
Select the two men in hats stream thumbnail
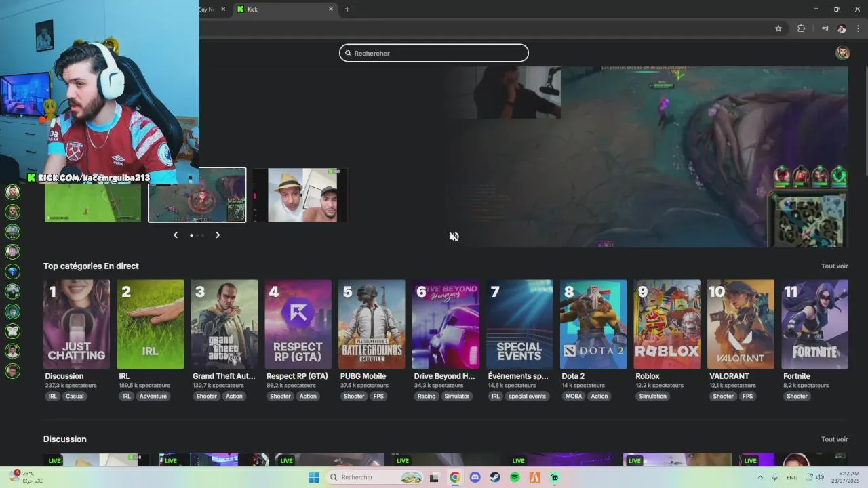click(x=300, y=195)
